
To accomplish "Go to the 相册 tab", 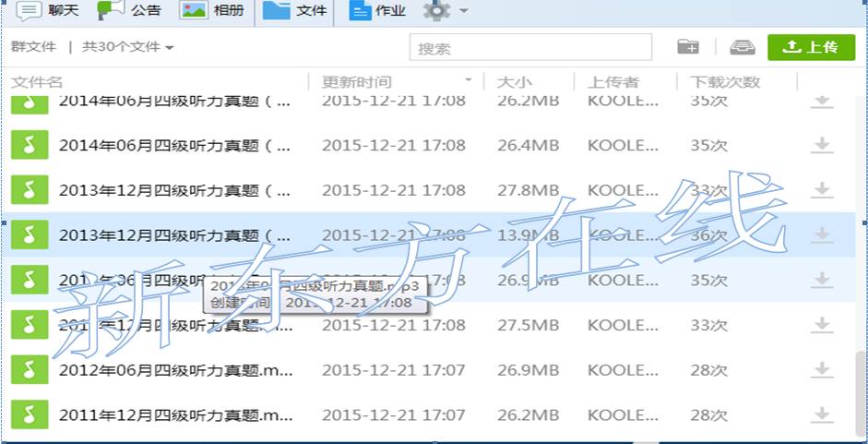I will [213, 10].
